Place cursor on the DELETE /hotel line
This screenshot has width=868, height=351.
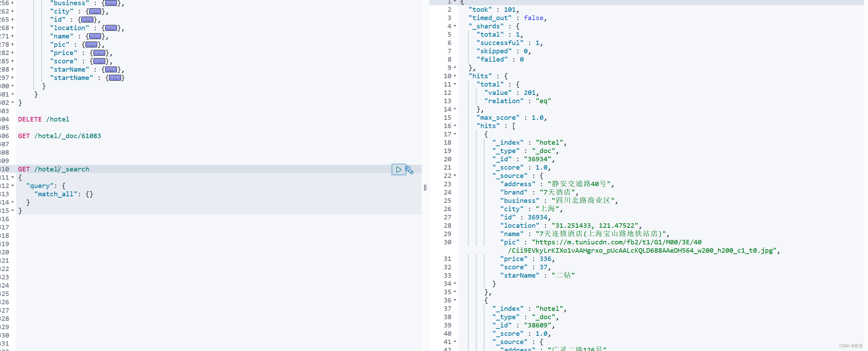click(44, 119)
